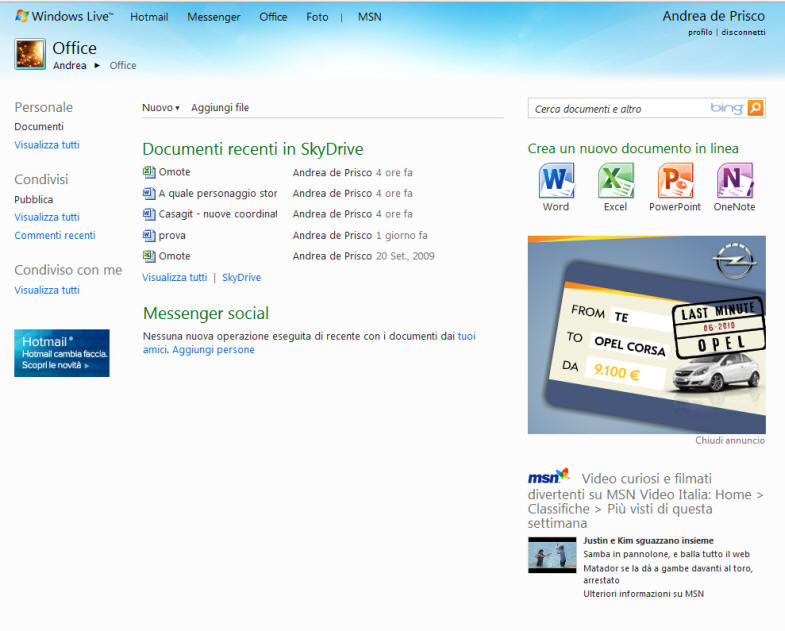Open 'A quale personaggio stor' document

218,193
